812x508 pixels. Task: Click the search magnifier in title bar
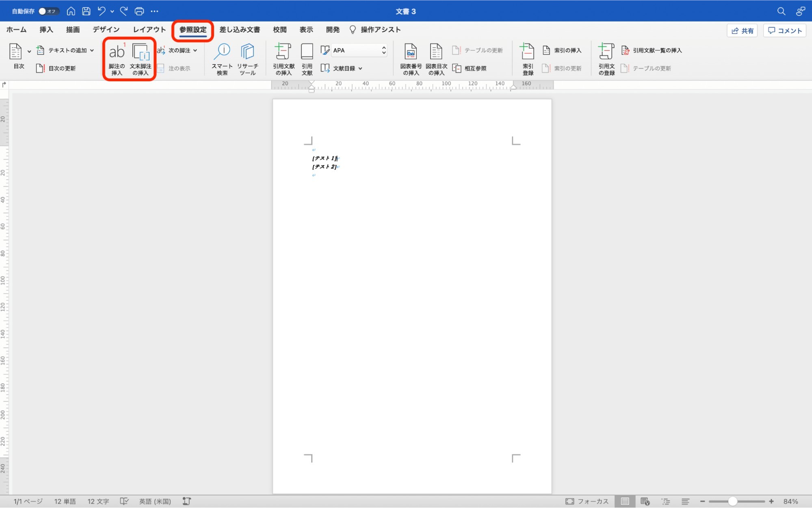(781, 11)
